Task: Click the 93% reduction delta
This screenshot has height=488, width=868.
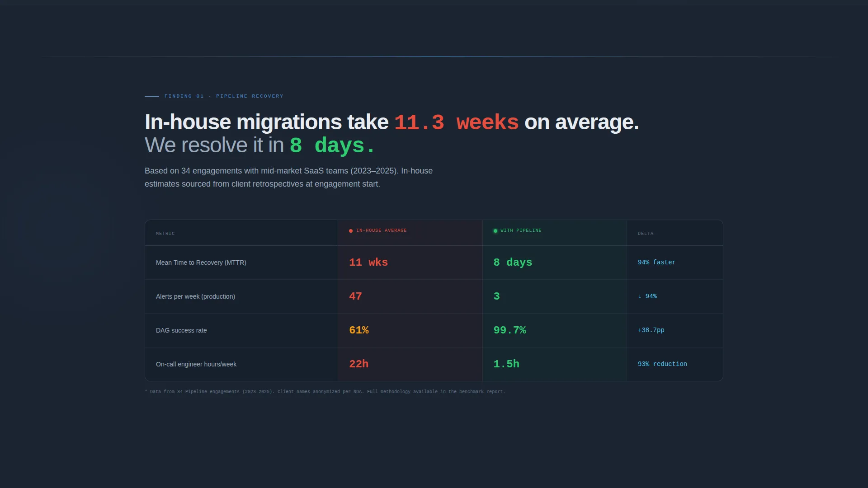Action: (662, 364)
